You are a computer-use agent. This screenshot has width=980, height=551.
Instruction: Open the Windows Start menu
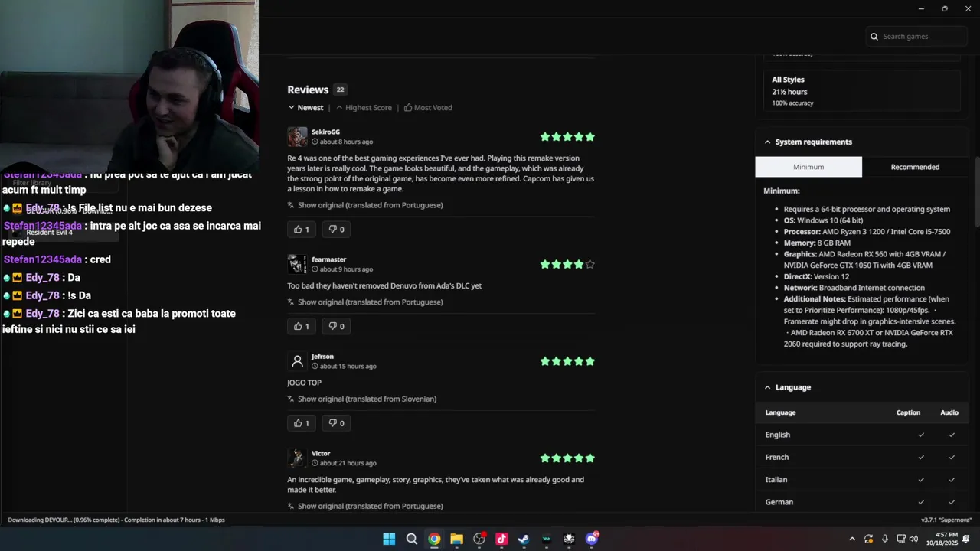tap(389, 540)
